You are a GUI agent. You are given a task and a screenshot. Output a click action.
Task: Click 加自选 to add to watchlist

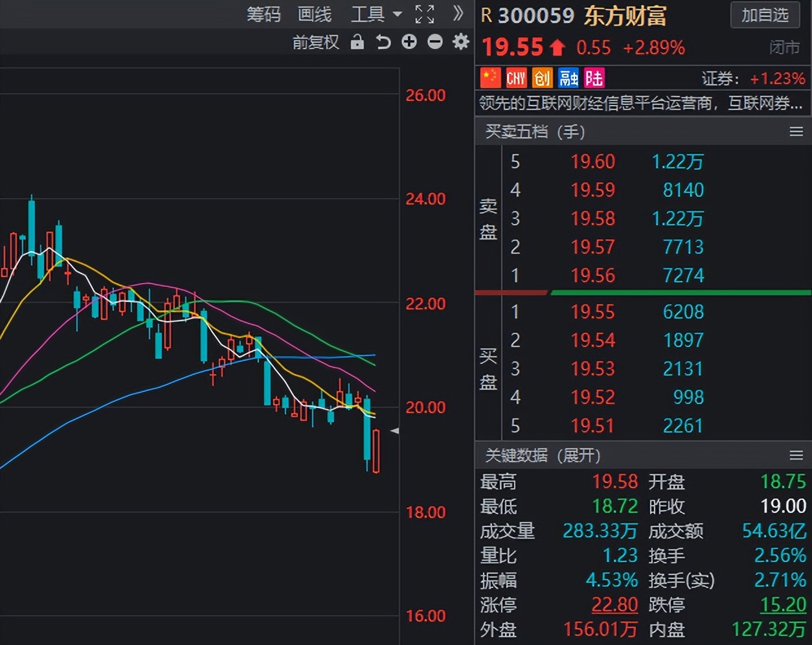[x=765, y=16]
